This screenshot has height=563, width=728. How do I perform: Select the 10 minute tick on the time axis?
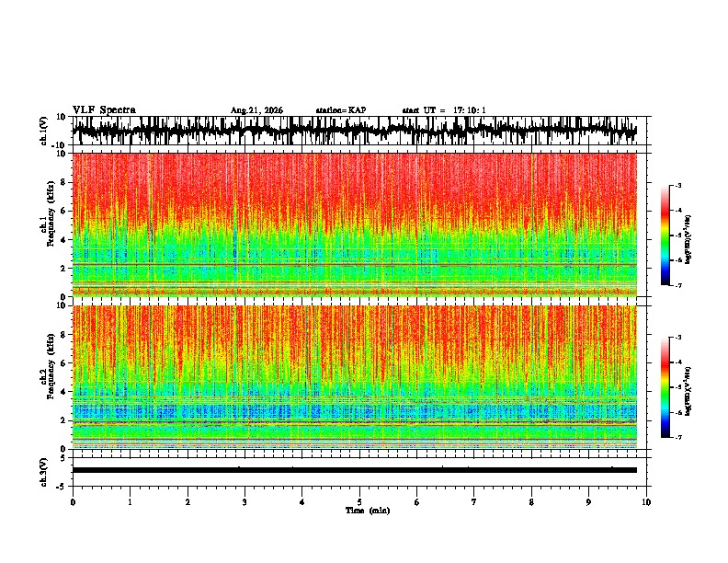click(x=646, y=502)
